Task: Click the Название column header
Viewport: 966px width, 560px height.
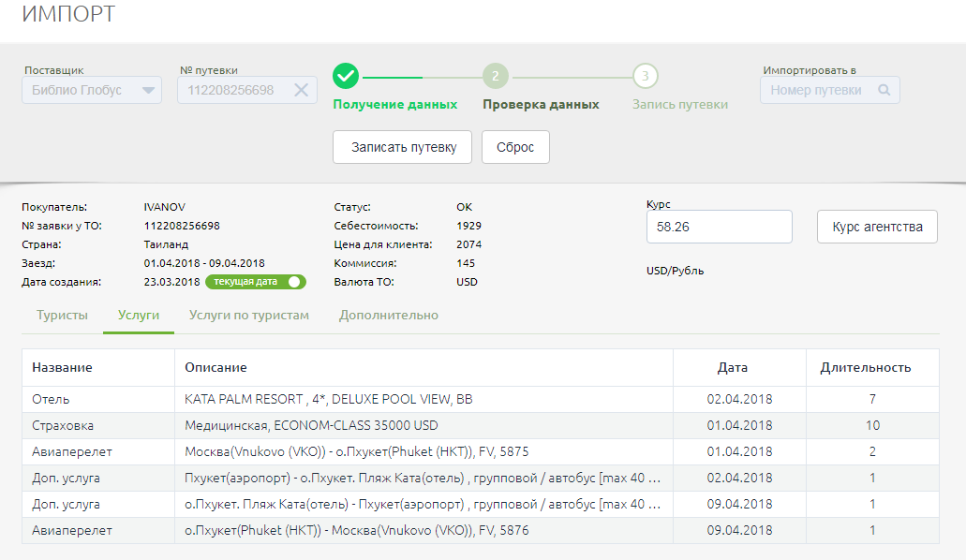Action: (62, 367)
